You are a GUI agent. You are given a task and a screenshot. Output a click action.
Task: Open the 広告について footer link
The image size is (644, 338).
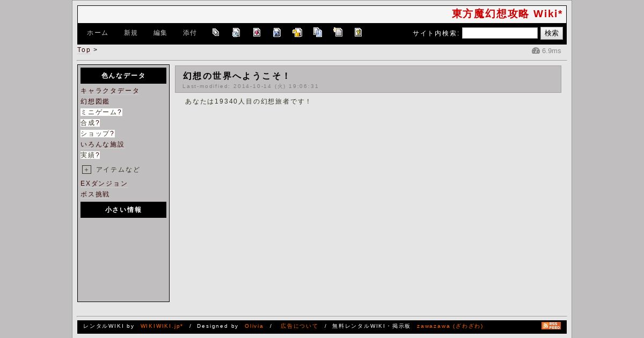[x=299, y=326]
